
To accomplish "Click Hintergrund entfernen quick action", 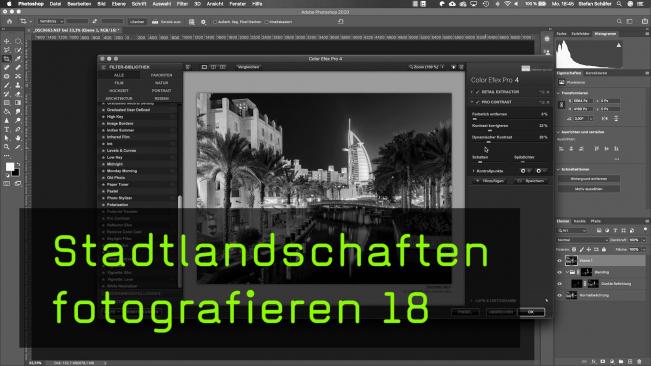I will (589, 179).
